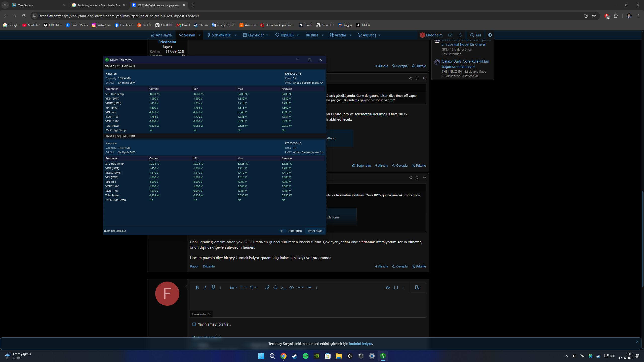Toggle bold formatting in the reply editor
The image size is (644, 362).
click(x=197, y=287)
